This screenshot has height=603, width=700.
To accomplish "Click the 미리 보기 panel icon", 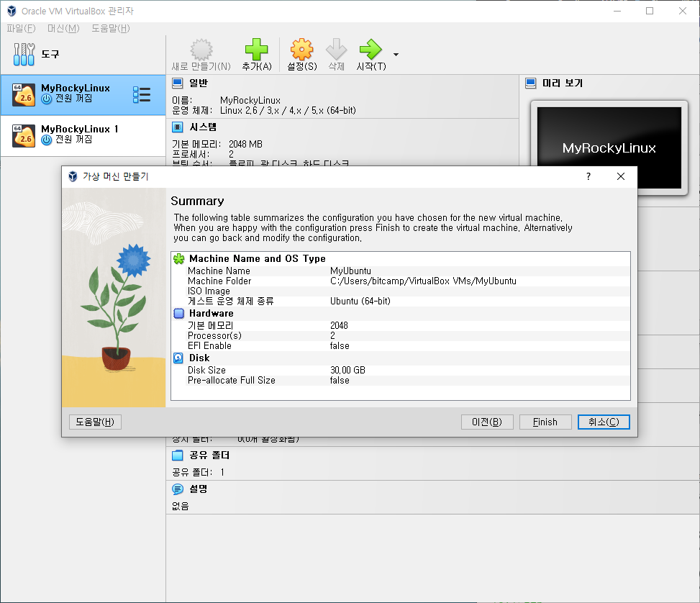I will [530, 83].
